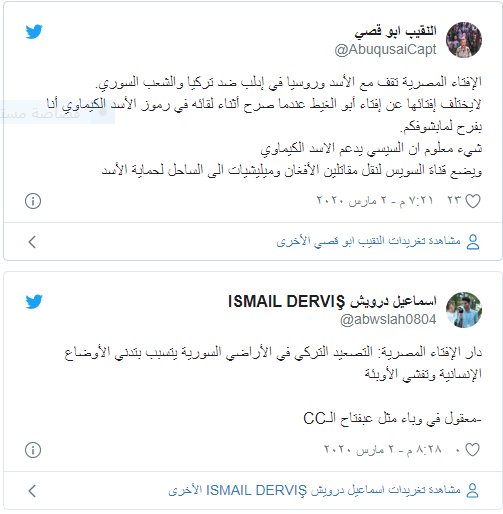This screenshot has width=503, height=514.
Task: Open info icon on the first tweet
Action: (x=33, y=201)
